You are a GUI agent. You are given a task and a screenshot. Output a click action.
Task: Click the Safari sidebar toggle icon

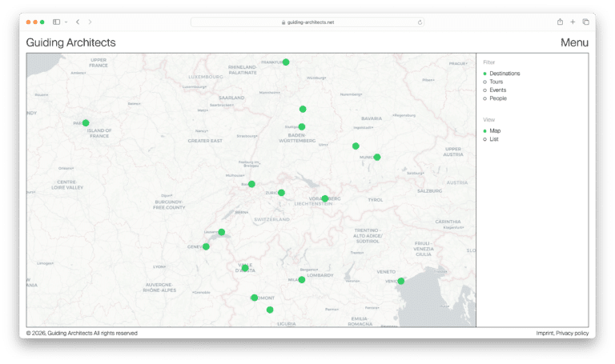tap(56, 22)
